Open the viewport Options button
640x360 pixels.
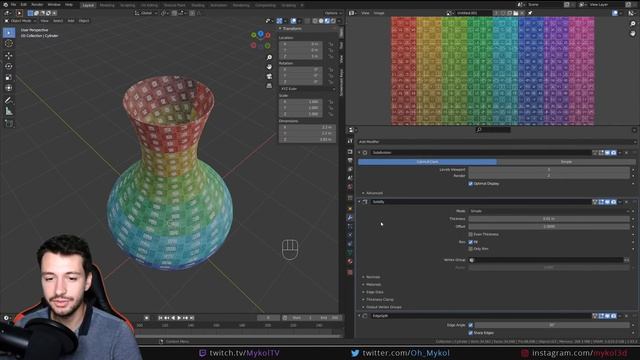333,13
